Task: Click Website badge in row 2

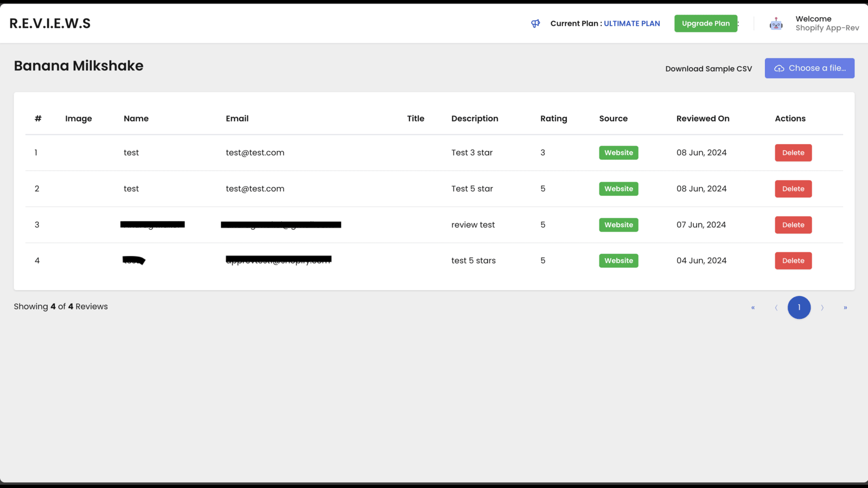Action: (618, 189)
